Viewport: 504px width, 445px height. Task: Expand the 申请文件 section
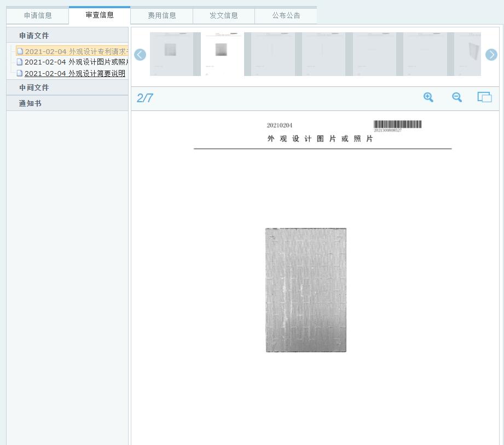[x=34, y=36]
